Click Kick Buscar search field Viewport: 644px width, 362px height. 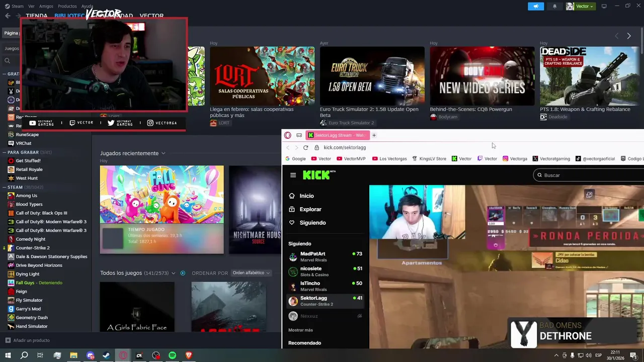tap(589, 175)
